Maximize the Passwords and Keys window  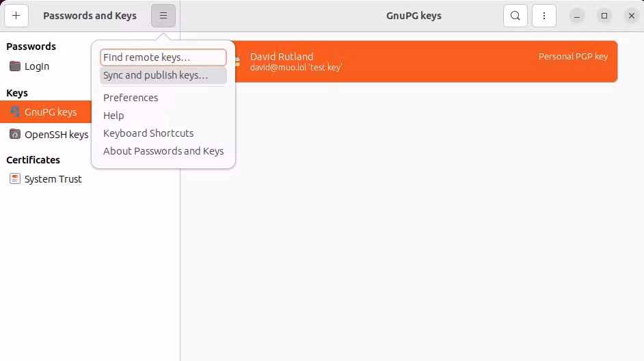coord(604,16)
